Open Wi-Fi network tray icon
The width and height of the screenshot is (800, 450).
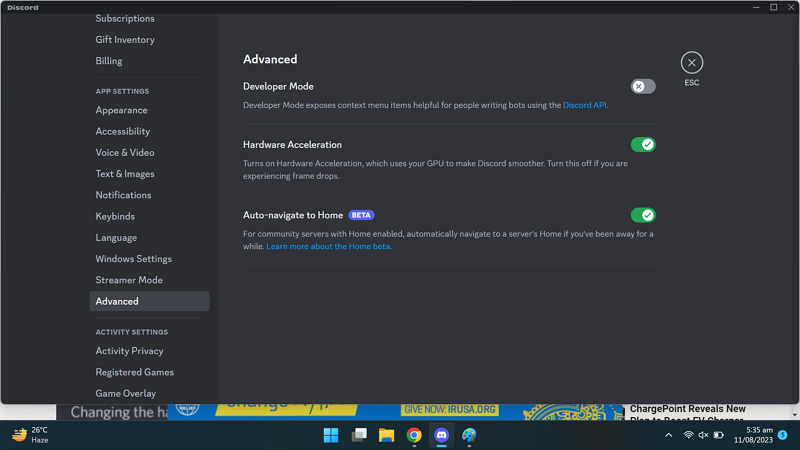688,435
